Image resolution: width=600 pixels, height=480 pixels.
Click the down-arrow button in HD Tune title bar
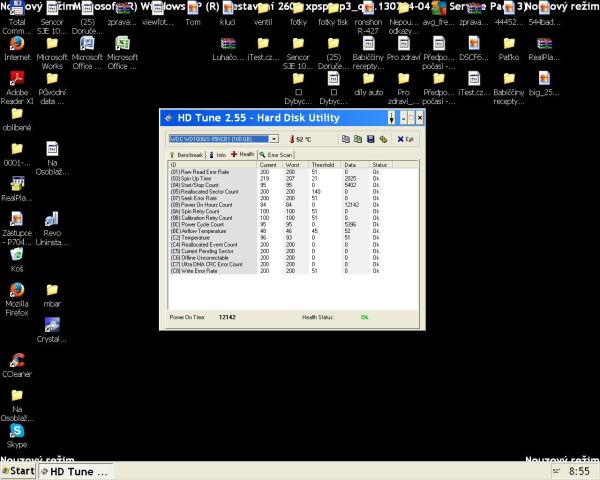(391, 118)
